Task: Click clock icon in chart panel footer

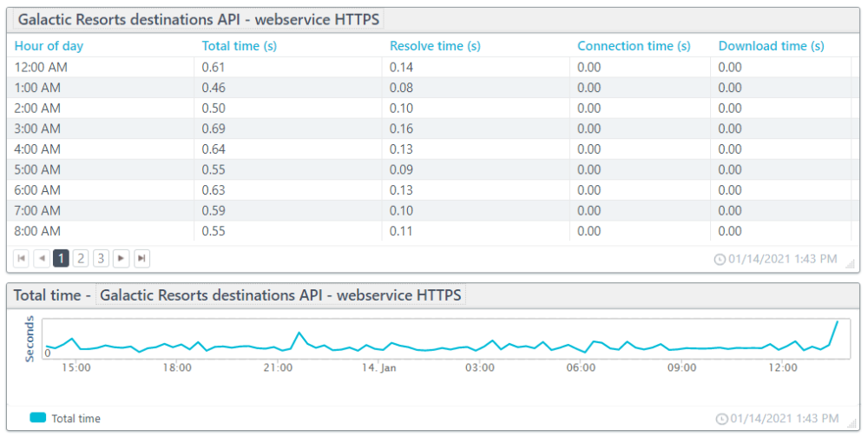Action: pyautogui.click(x=722, y=419)
